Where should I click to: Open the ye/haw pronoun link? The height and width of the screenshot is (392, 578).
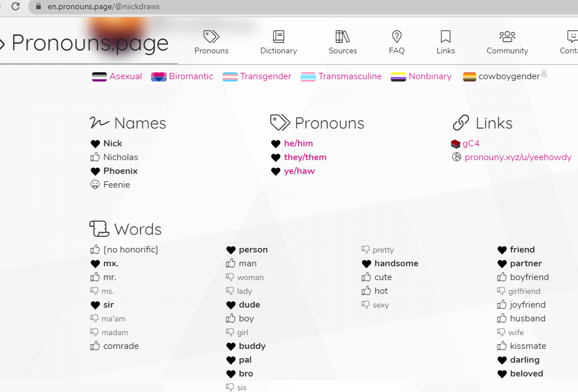click(x=299, y=171)
